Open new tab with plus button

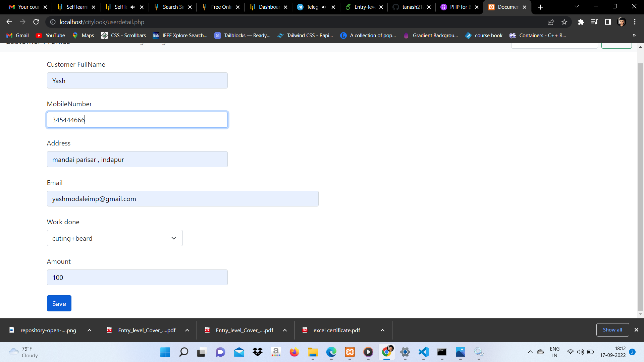coord(540,7)
